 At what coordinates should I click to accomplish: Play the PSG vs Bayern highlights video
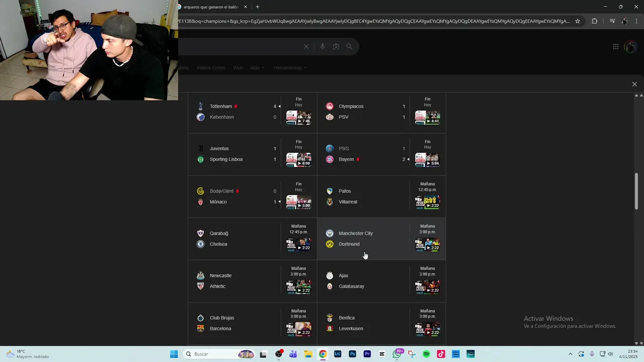pos(428,160)
